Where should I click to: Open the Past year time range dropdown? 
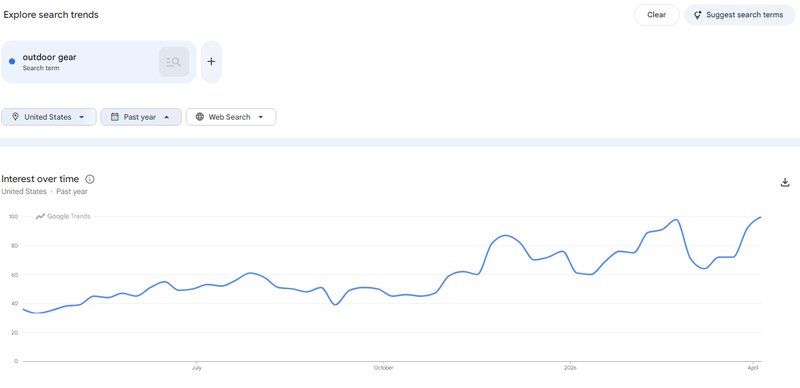141,117
